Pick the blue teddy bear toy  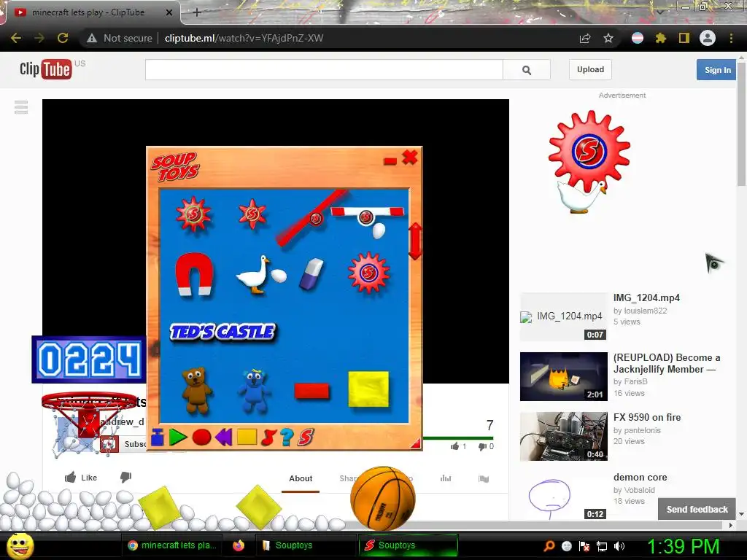click(x=254, y=390)
